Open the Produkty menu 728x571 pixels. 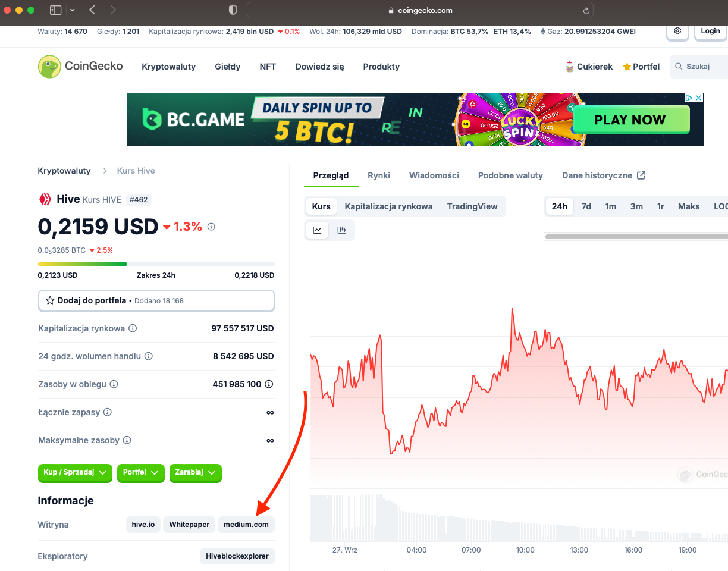pyautogui.click(x=381, y=67)
